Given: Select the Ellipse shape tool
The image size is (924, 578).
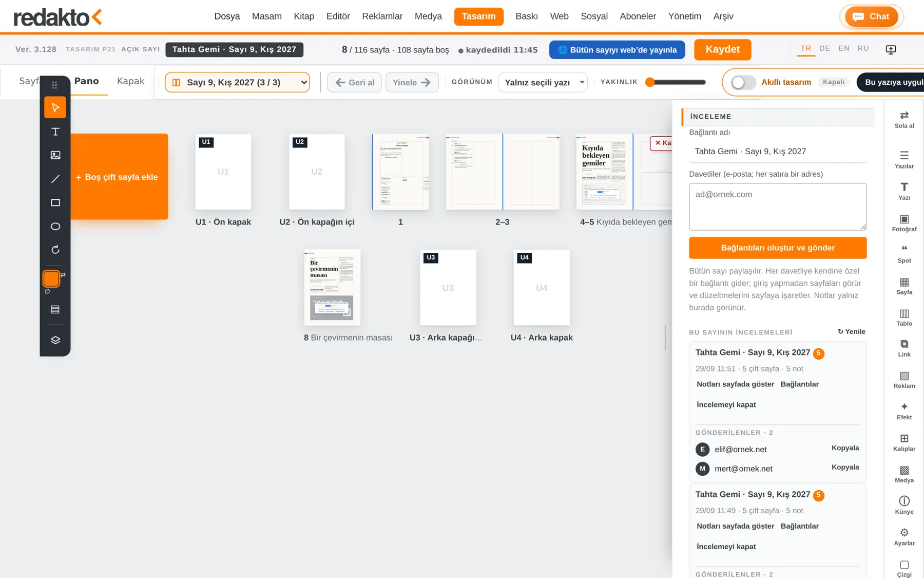Looking at the screenshot, I should (x=55, y=226).
